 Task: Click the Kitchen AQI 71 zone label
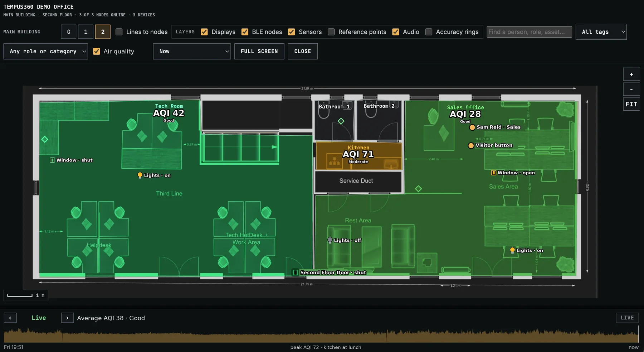click(x=358, y=154)
